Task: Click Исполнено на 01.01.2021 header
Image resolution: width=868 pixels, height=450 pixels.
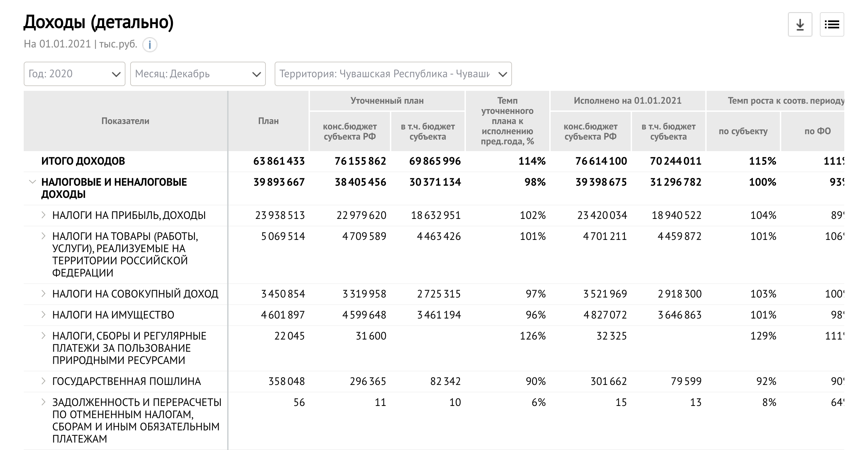Action: tap(628, 101)
